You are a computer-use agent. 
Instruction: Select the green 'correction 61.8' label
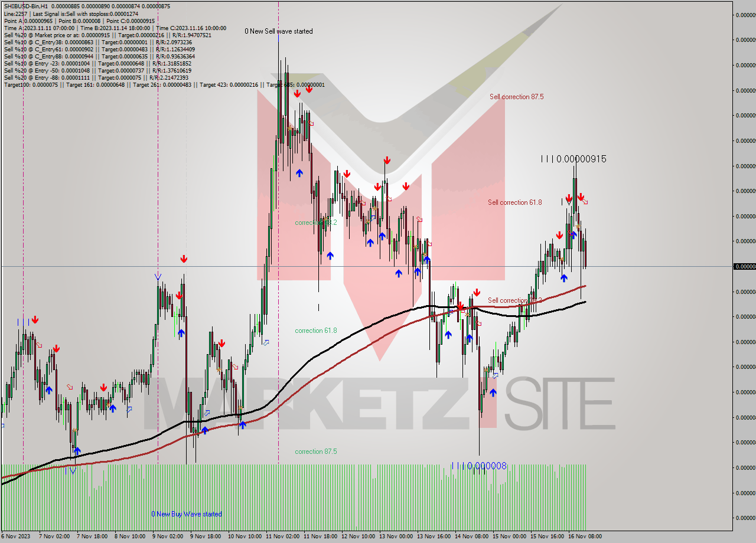tap(316, 331)
